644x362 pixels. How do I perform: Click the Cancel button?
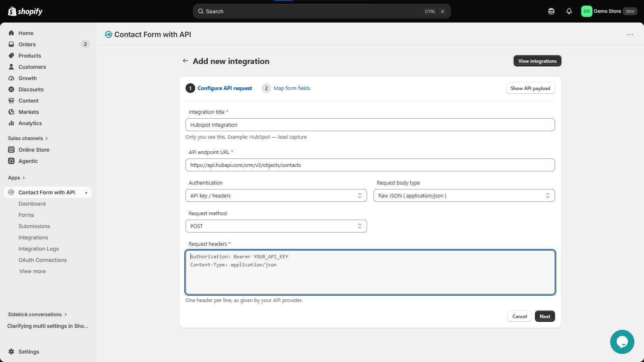click(x=520, y=316)
